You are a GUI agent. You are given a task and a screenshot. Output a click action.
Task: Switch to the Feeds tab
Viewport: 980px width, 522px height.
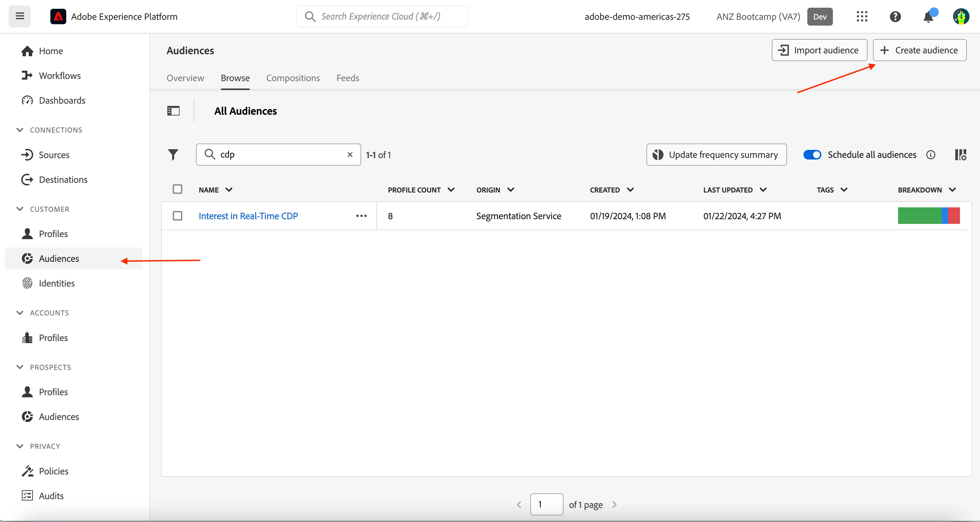pos(348,78)
